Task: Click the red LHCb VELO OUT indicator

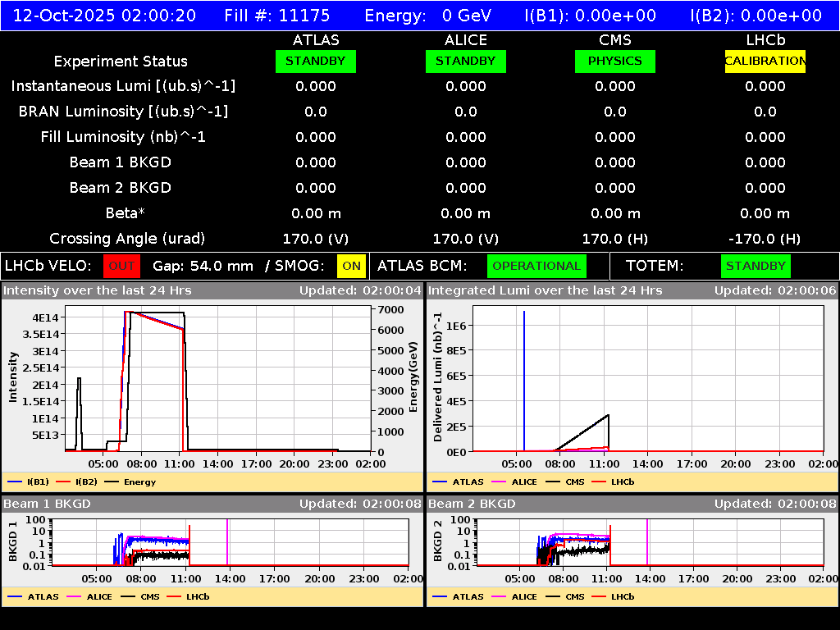Action: pyautogui.click(x=121, y=266)
